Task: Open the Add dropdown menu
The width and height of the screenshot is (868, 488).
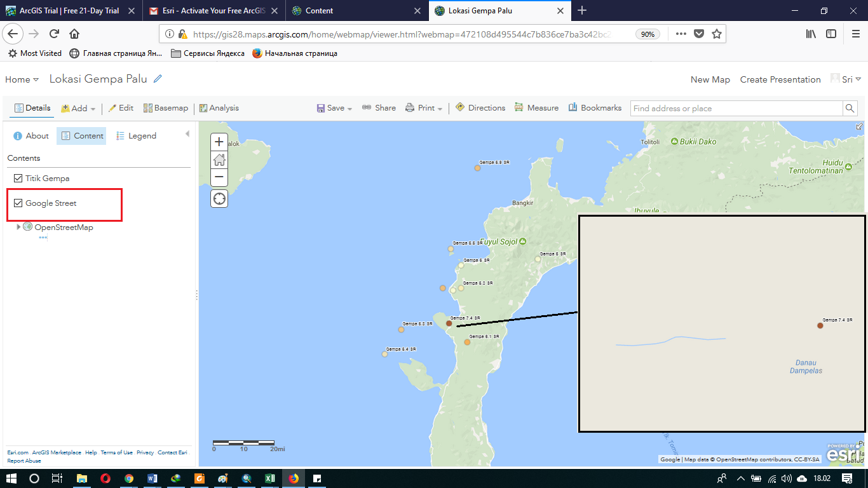Action: pyautogui.click(x=78, y=108)
